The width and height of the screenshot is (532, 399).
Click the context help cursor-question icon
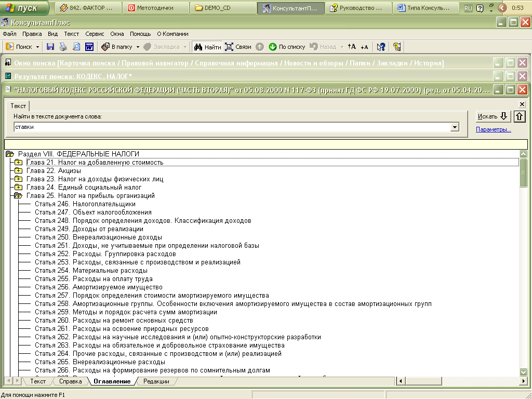381,47
